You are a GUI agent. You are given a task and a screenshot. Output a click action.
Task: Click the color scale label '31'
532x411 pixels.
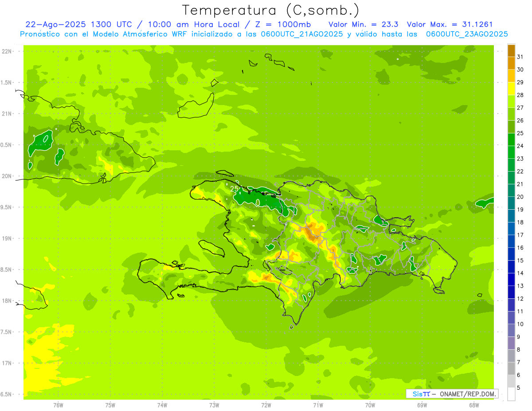coord(520,56)
